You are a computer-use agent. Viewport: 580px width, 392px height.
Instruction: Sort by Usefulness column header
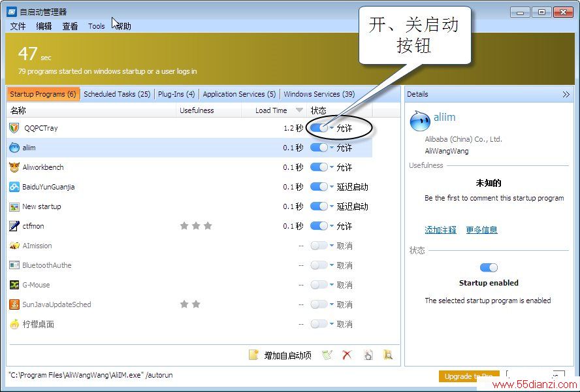click(x=208, y=110)
